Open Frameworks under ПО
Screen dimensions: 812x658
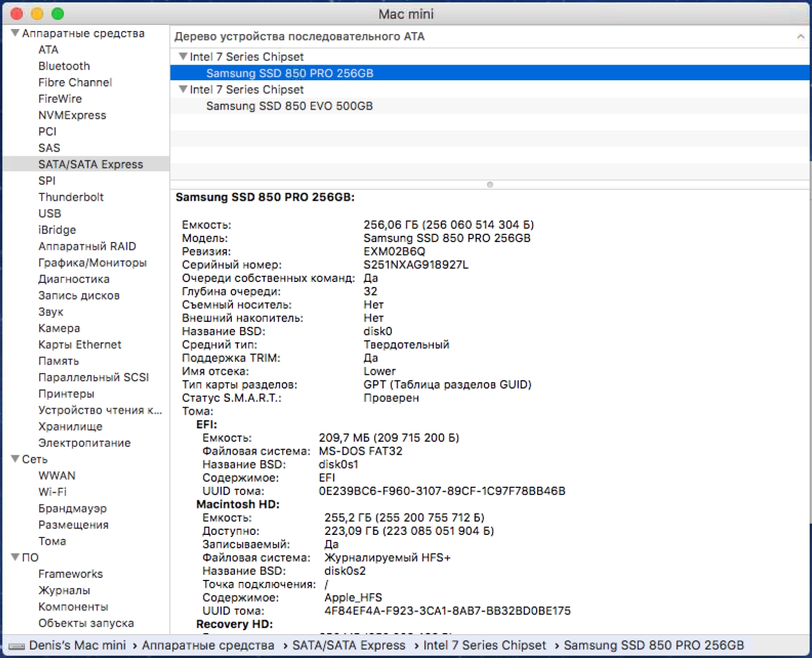click(70, 574)
